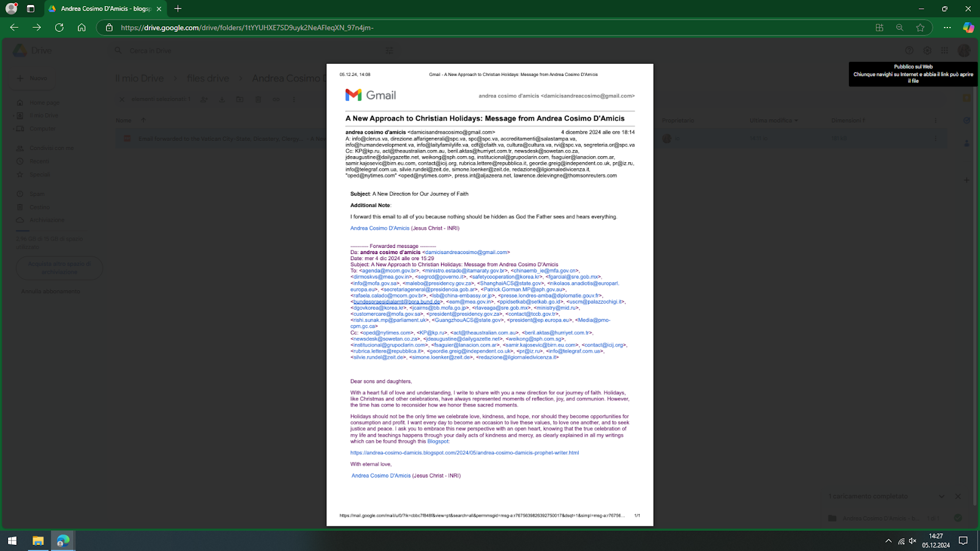
Task: Click the Proprietario column header
Action: coord(678,121)
